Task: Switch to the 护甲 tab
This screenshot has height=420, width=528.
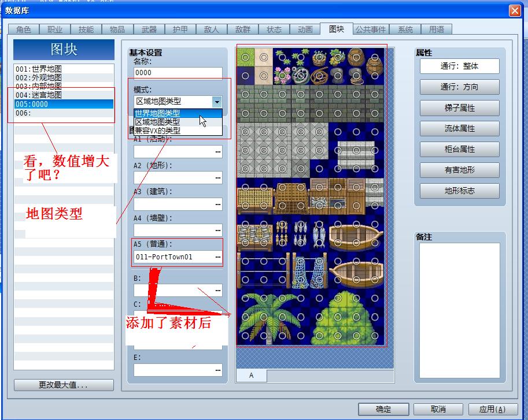Action: 180,29
